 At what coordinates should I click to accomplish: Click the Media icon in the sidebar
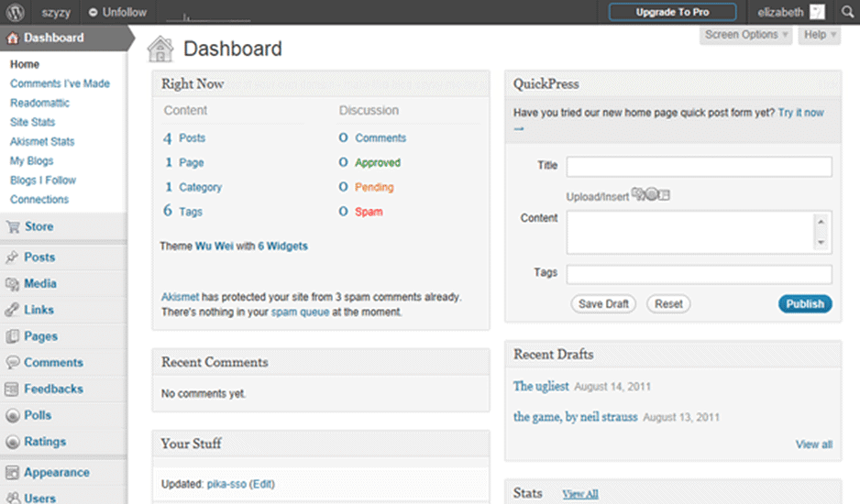click(x=13, y=284)
